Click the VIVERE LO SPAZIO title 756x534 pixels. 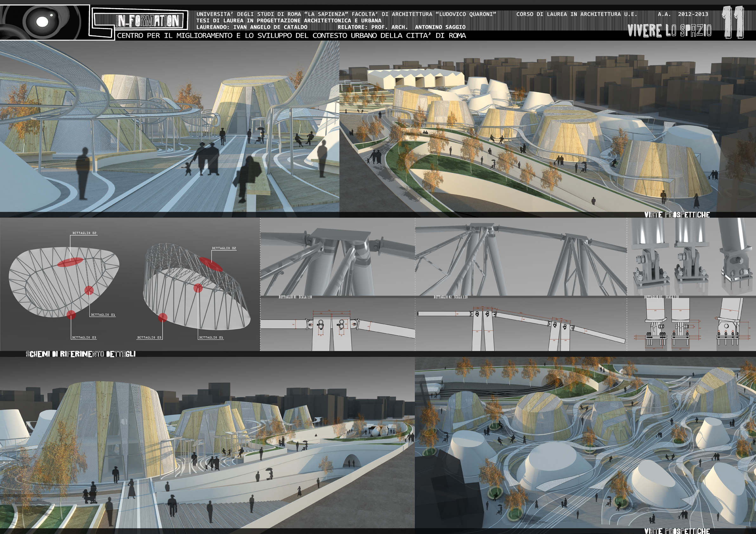click(x=669, y=31)
